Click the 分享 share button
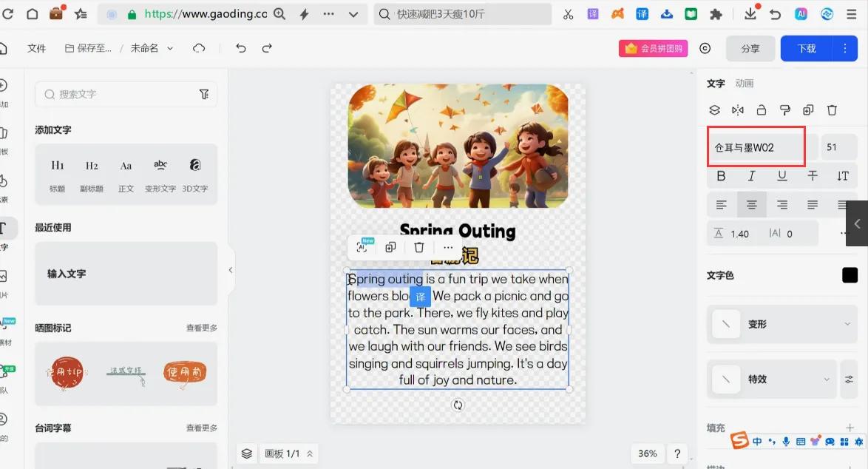This screenshot has height=469, width=868. [x=750, y=48]
